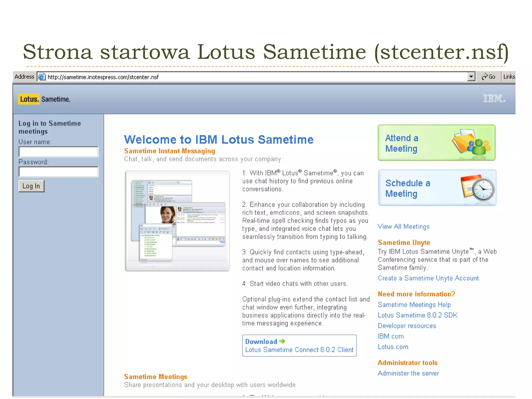Click the Go button

[x=489, y=77]
